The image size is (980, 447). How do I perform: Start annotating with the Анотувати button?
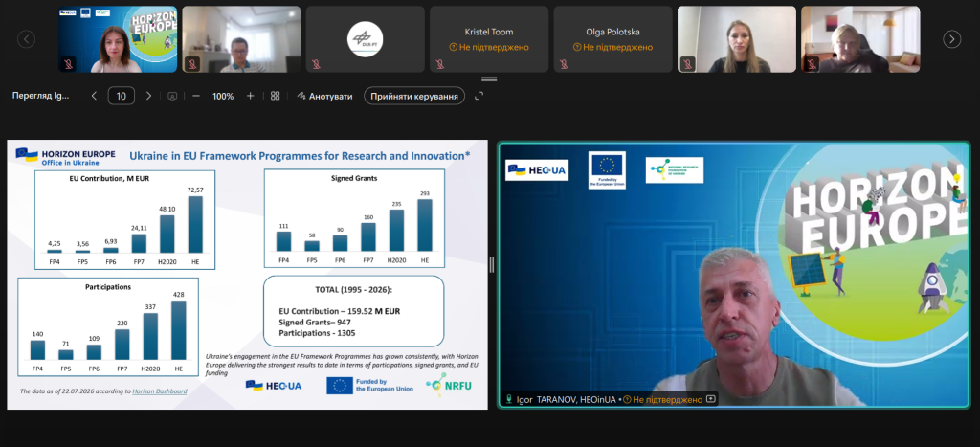point(324,97)
